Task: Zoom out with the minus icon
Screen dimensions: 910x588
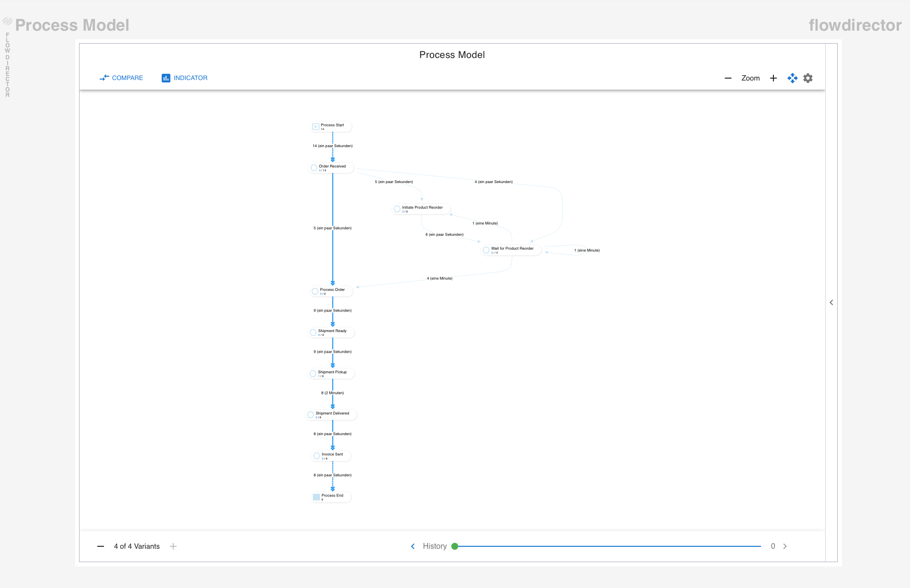Action: [728, 78]
